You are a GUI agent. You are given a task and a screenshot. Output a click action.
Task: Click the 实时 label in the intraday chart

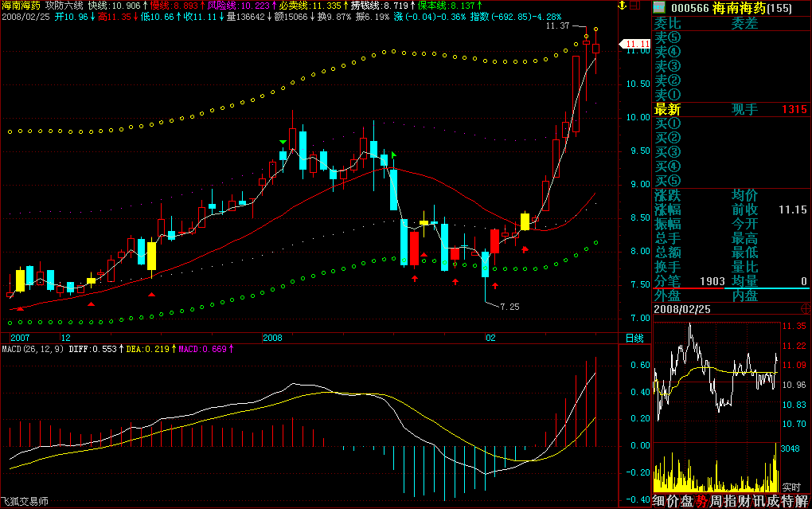point(791,487)
